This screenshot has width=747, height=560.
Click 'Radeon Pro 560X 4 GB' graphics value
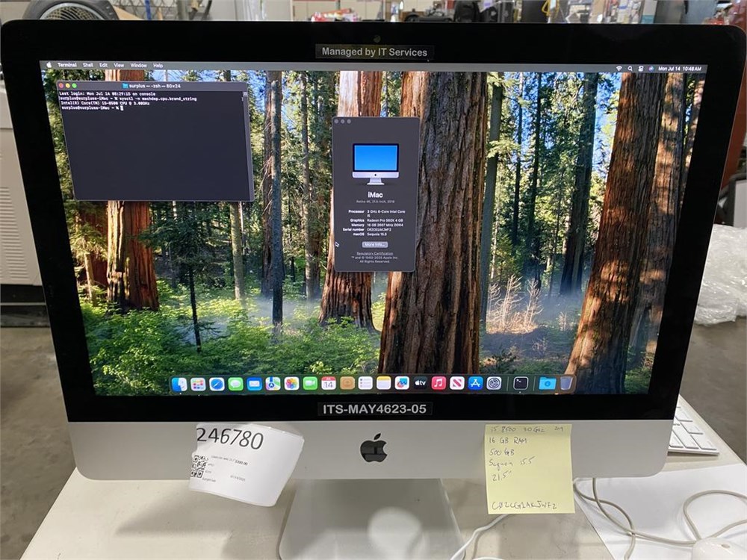point(385,220)
